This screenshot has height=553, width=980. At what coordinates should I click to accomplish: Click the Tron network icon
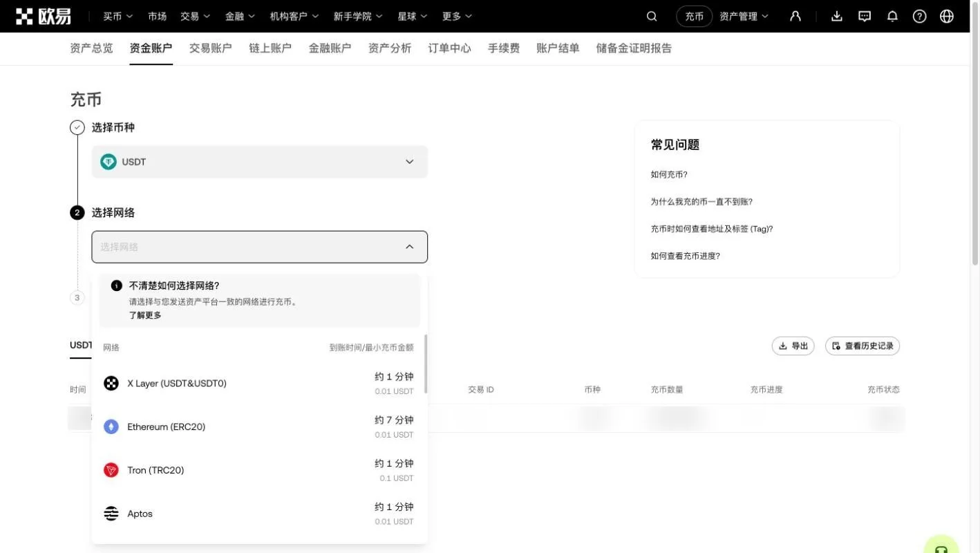click(111, 470)
